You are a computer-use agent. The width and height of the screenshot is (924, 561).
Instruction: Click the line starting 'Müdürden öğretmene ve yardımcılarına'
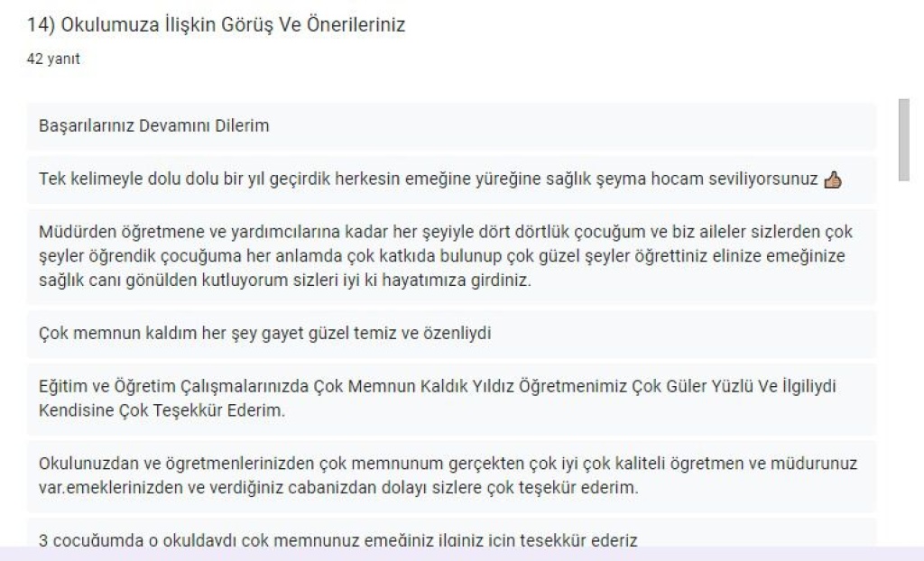[446, 232]
